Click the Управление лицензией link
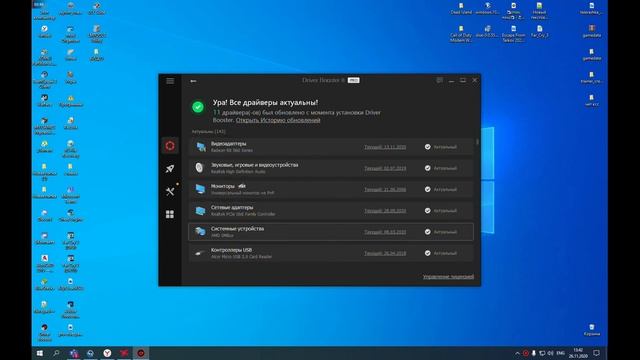 pyautogui.click(x=448, y=277)
